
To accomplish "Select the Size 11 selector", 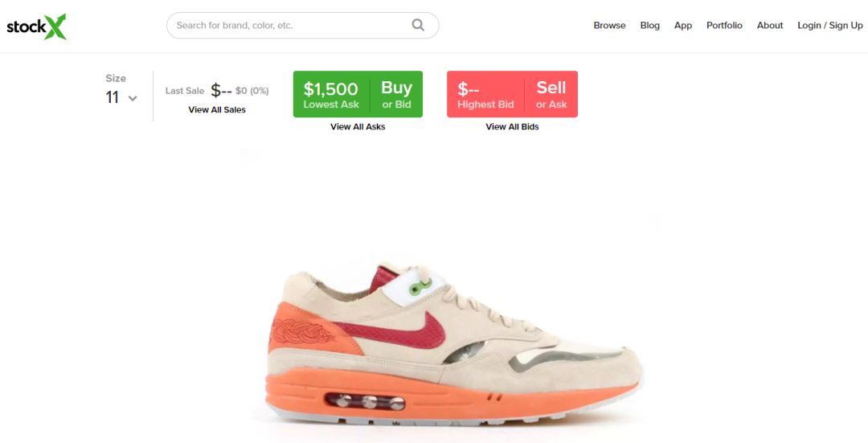I will [x=121, y=91].
